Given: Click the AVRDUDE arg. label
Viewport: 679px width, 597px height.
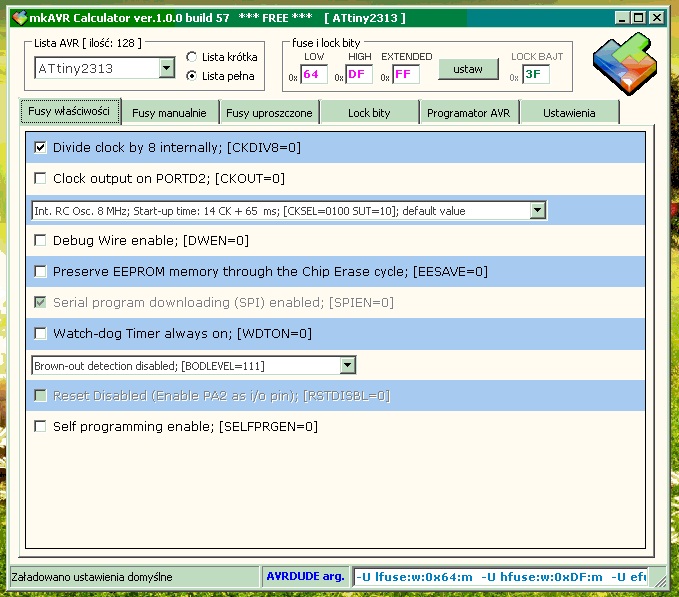Looking at the screenshot, I should point(305,576).
